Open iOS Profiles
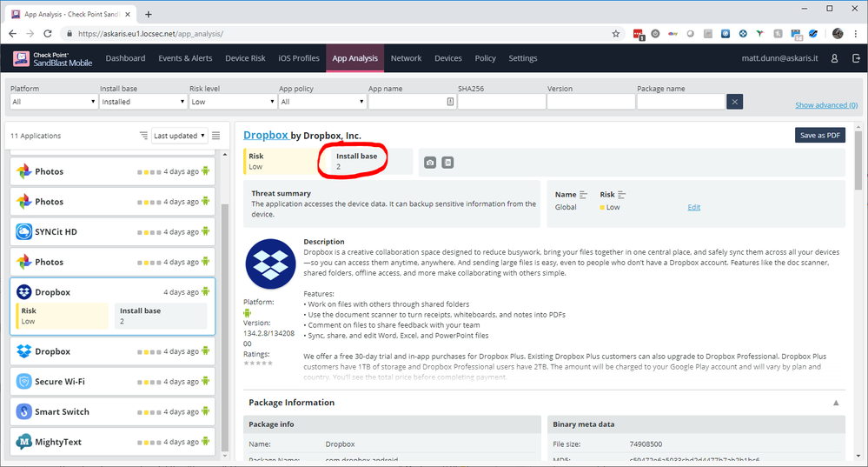Image resolution: width=868 pixels, height=467 pixels. pyautogui.click(x=299, y=58)
